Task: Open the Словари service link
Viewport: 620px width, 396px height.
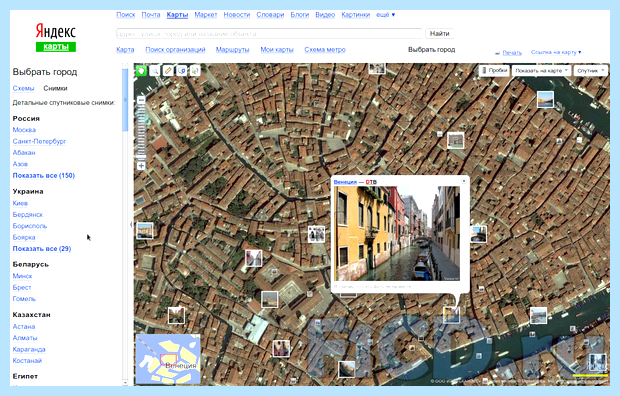Action: click(270, 15)
